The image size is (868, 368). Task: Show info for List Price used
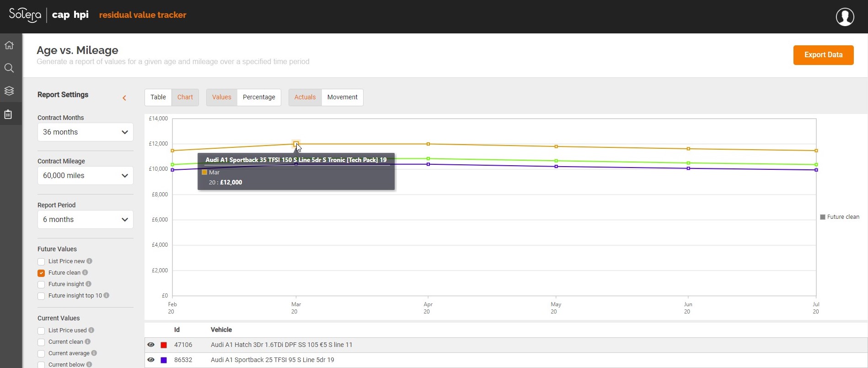[91, 330]
